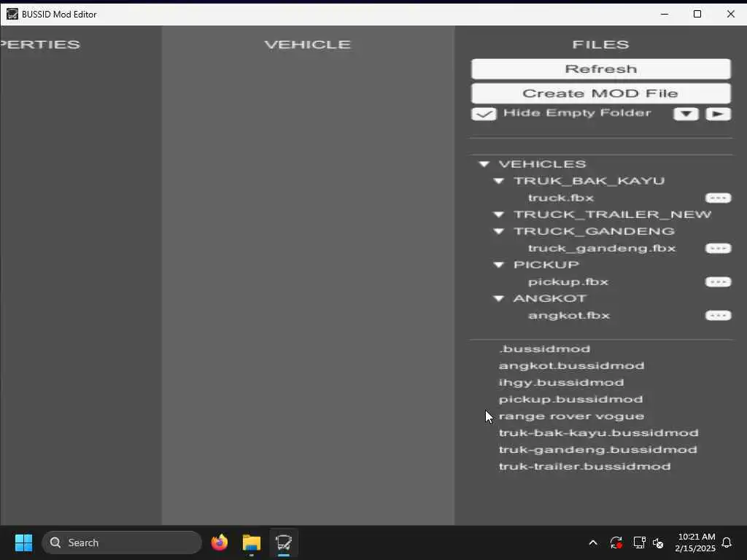Open the notifications bell icon

727,542
